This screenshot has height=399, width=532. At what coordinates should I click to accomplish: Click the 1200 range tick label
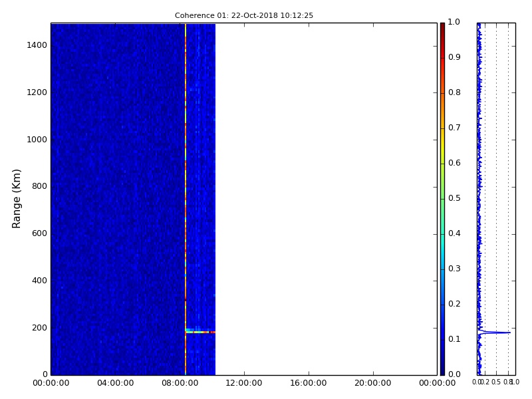click(37, 92)
